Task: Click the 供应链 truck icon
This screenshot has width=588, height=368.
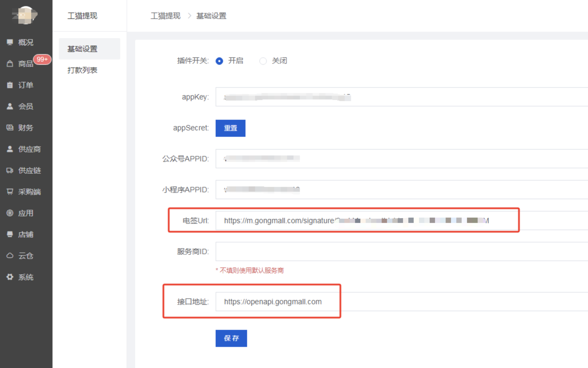Action: [10, 170]
